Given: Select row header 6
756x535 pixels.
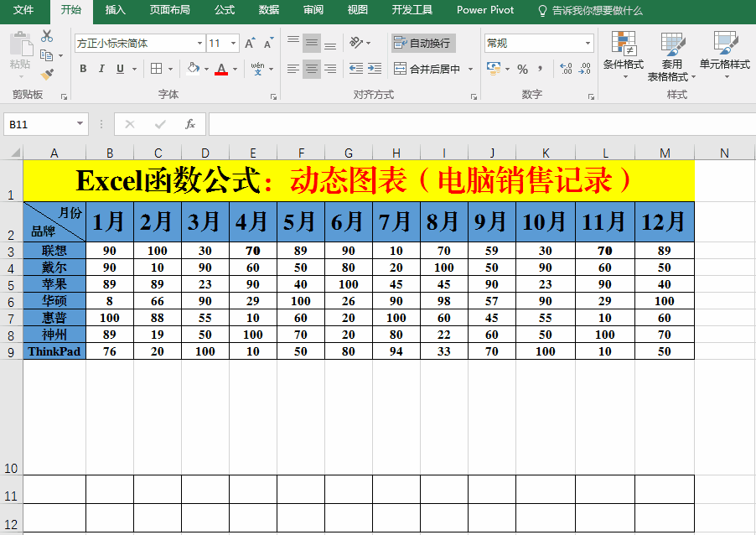Looking at the screenshot, I should [11, 302].
